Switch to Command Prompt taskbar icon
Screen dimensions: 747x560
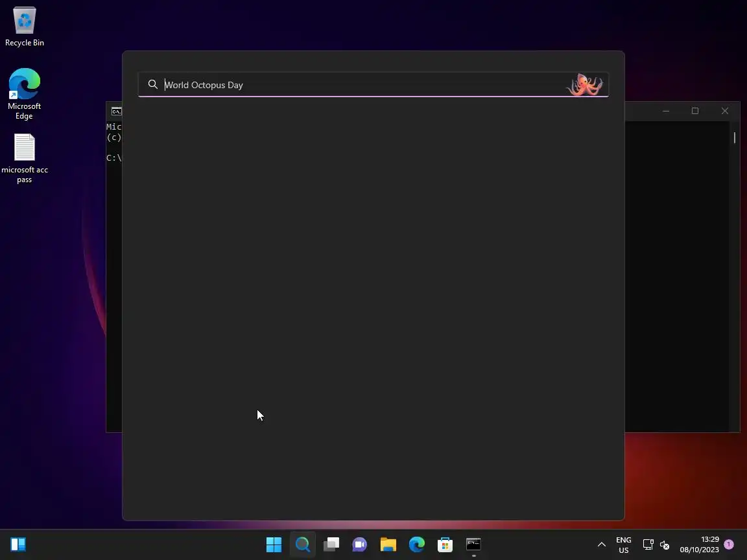click(x=473, y=544)
